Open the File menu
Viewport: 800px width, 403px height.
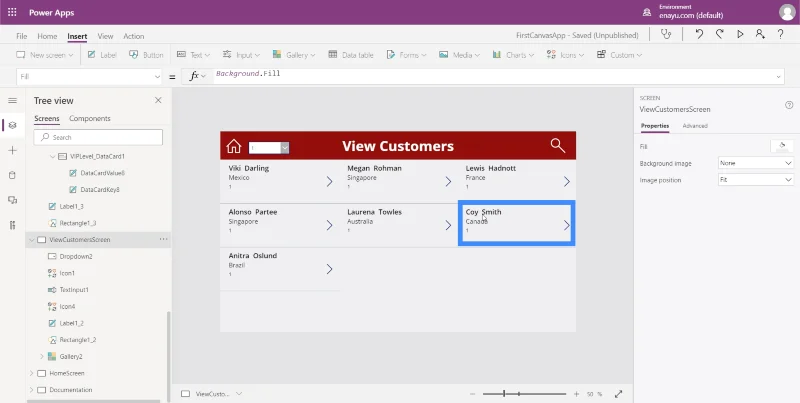tap(21, 36)
